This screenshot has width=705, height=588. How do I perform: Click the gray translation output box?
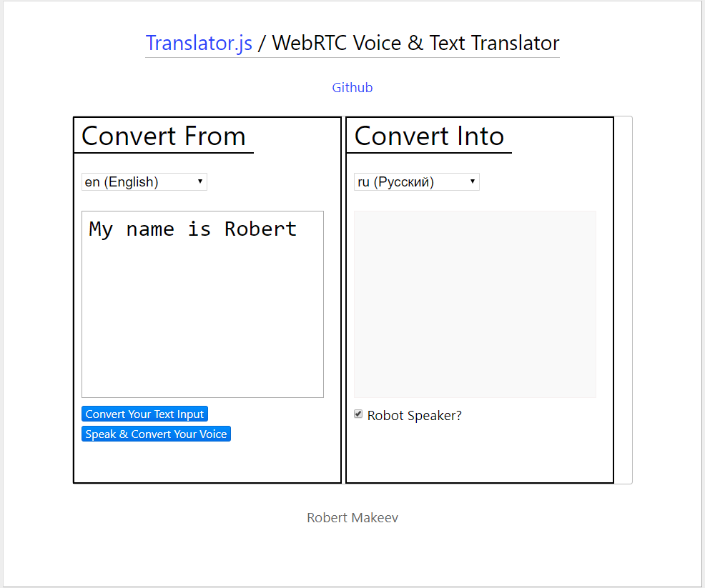[475, 304]
